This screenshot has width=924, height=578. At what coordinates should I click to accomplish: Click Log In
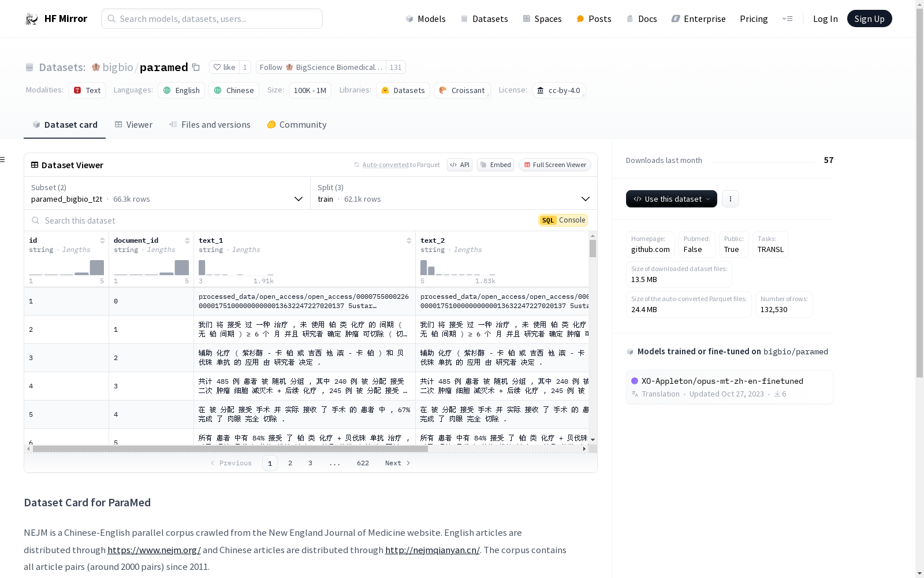(x=825, y=18)
